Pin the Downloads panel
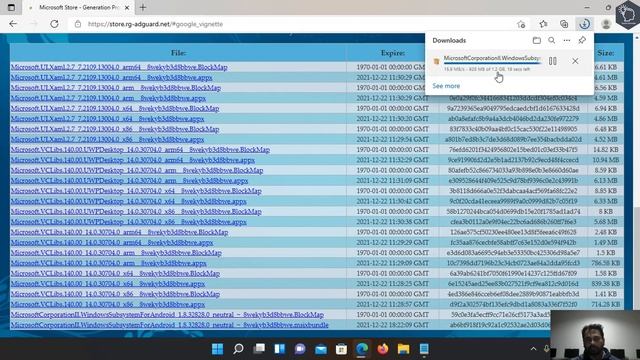This screenshot has height=360, width=640. (x=582, y=40)
